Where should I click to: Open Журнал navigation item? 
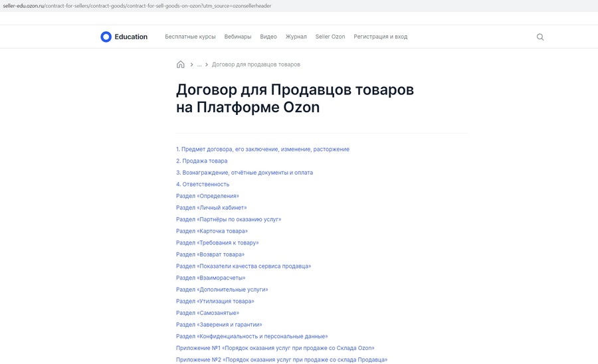click(x=296, y=37)
